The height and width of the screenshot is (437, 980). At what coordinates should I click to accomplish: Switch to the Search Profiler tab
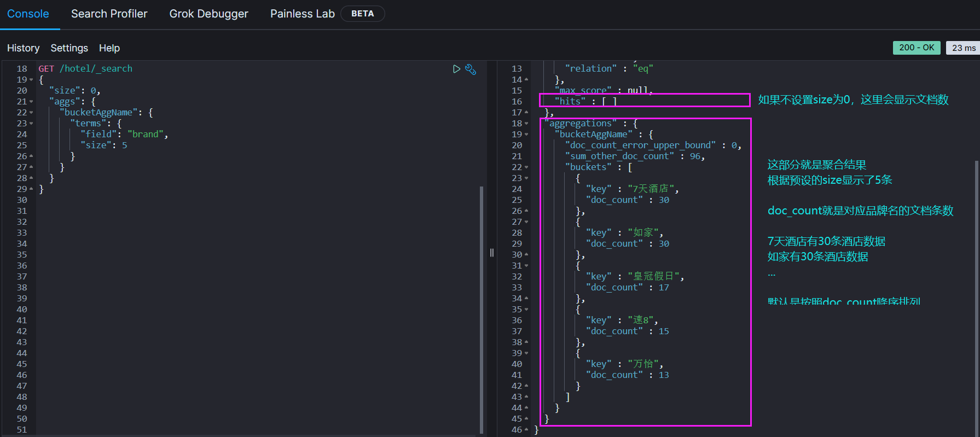pos(109,14)
